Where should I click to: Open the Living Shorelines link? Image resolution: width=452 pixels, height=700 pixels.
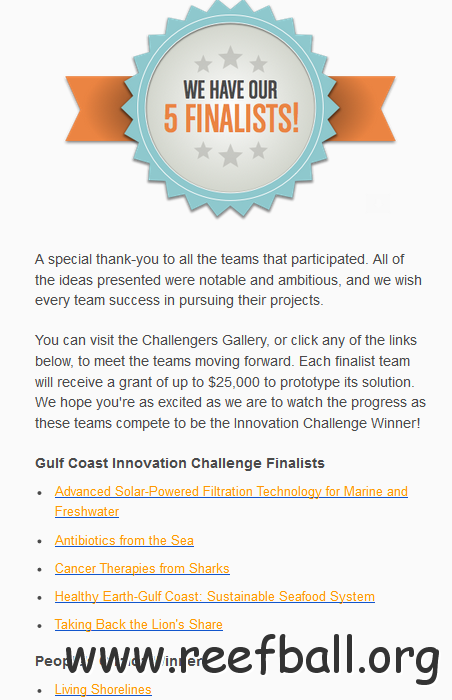pyautogui.click(x=103, y=689)
